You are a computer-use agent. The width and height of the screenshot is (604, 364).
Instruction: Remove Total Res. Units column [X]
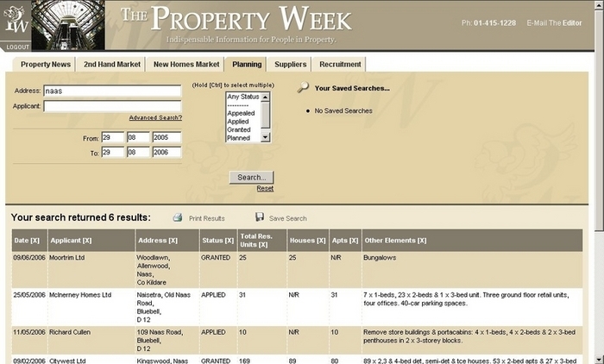click(x=262, y=245)
